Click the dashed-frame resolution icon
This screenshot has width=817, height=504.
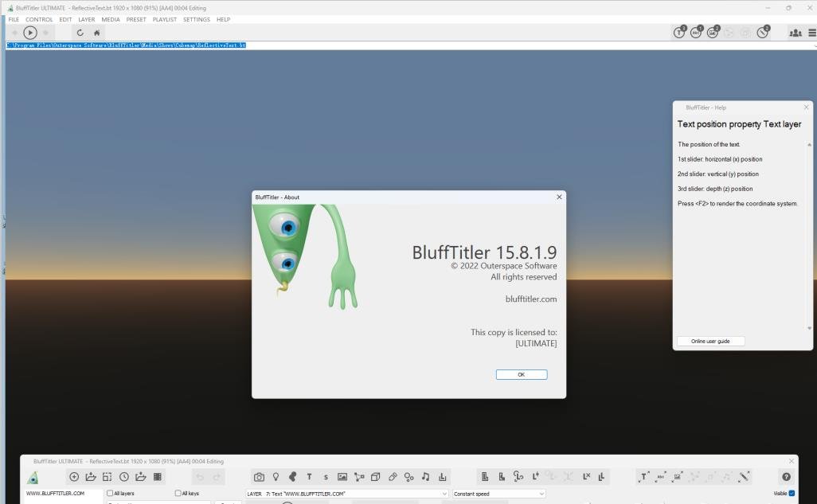[x=107, y=477]
